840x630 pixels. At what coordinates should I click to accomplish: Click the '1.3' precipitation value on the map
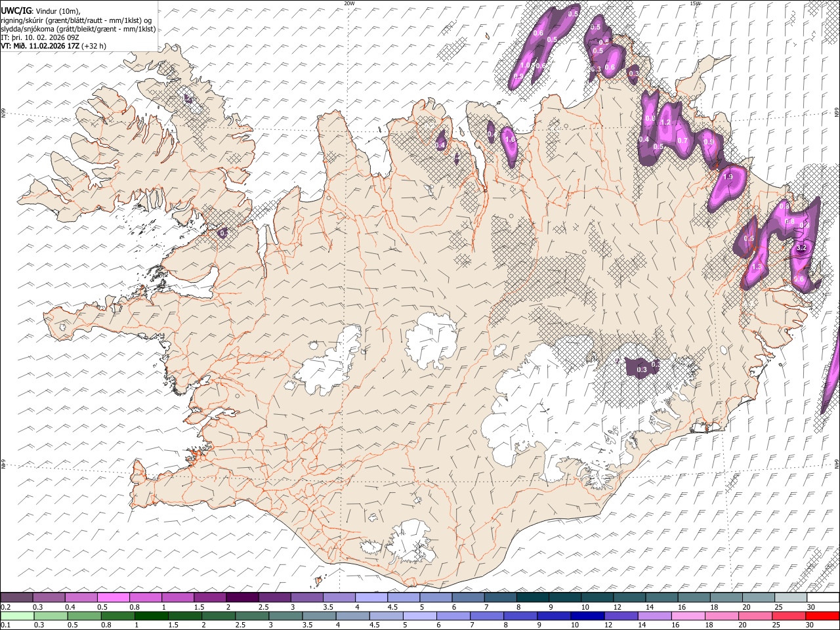[x=757, y=267]
